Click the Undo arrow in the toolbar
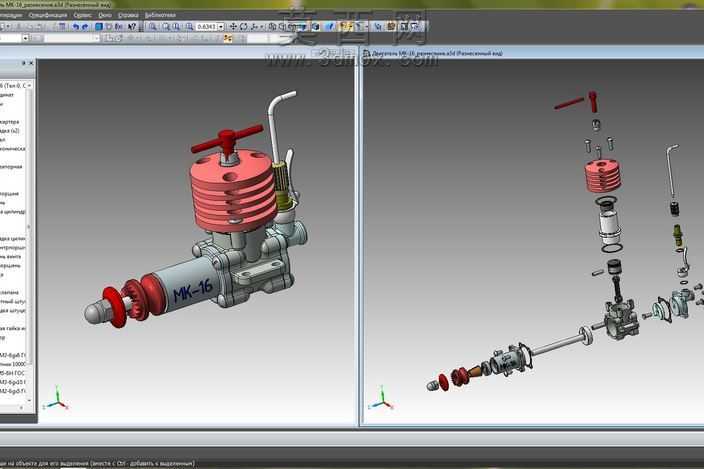 [75, 27]
